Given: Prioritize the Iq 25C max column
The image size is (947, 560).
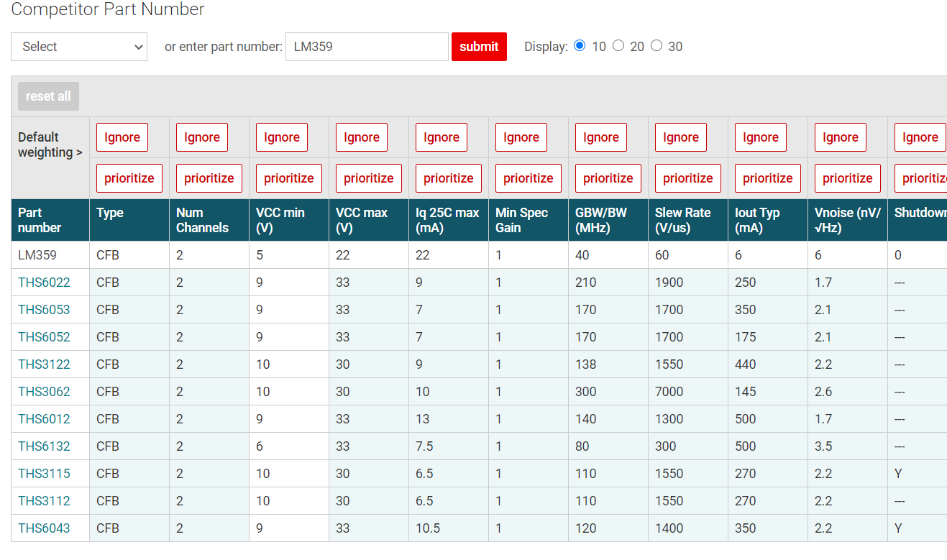Looking at the screenshot, I should point(449,178).
